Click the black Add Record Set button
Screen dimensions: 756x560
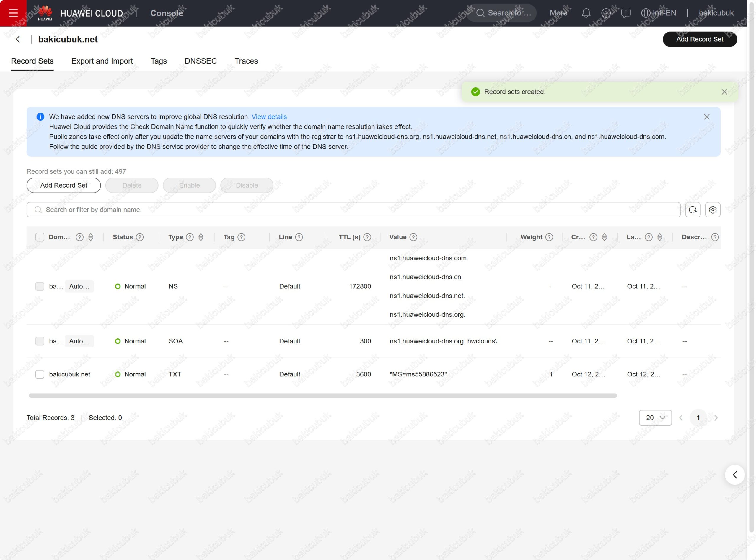coord(699,39)
